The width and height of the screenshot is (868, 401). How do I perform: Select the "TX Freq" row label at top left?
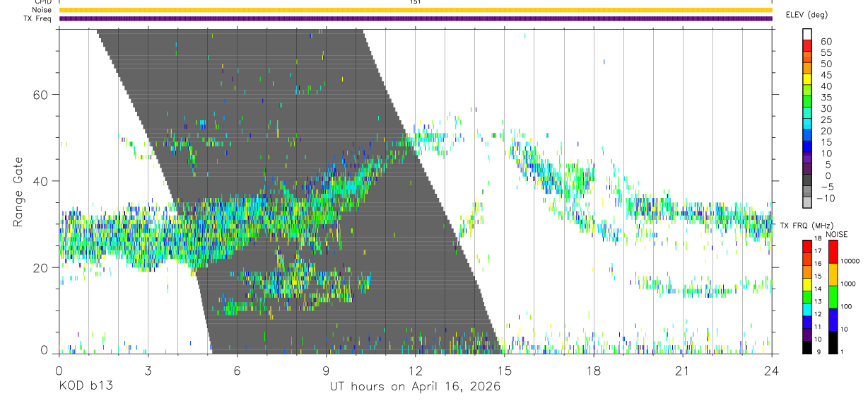click(39, 18)
